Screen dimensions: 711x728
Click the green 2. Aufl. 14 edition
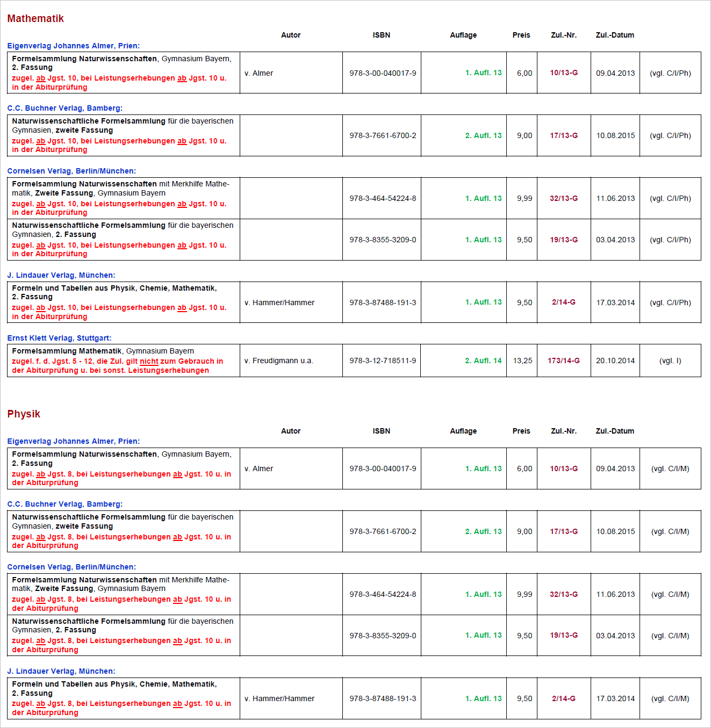click(483, 361)
